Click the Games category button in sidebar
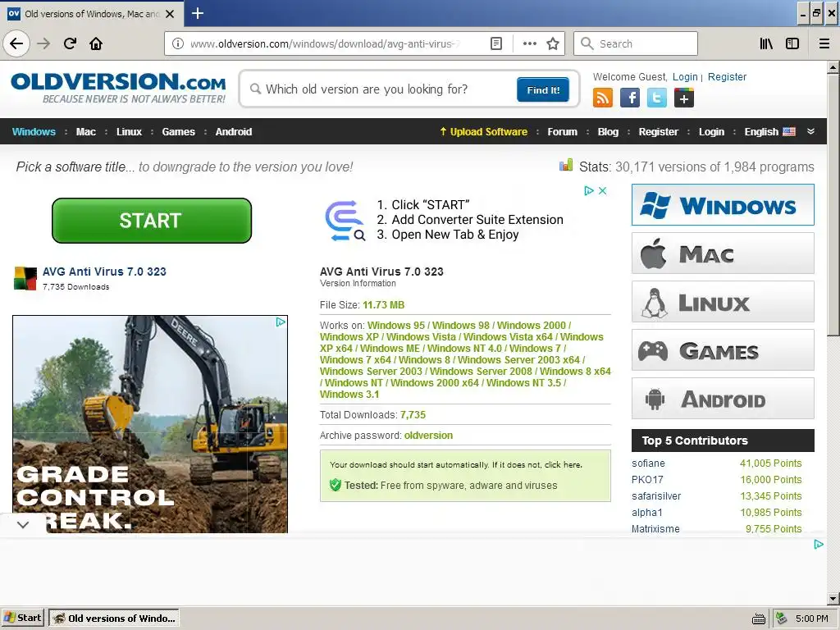Viewport: 840px width, 630px height. tap(723, 350)
